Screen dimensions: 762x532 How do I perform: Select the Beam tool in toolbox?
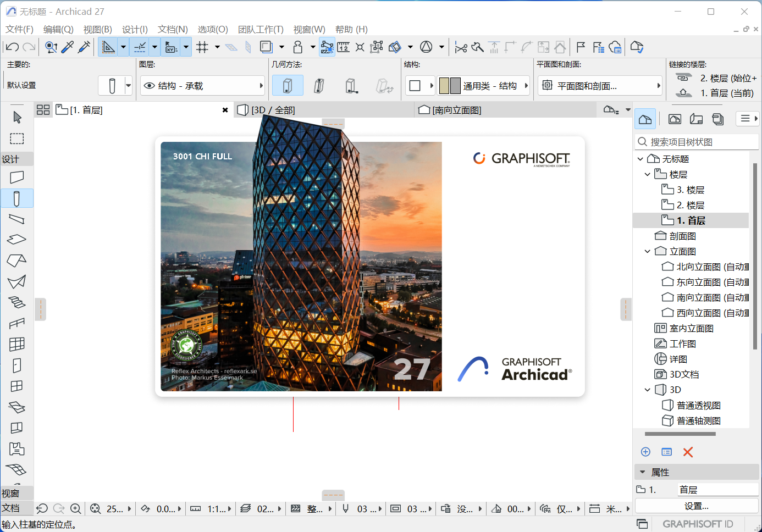click(17, 219)
